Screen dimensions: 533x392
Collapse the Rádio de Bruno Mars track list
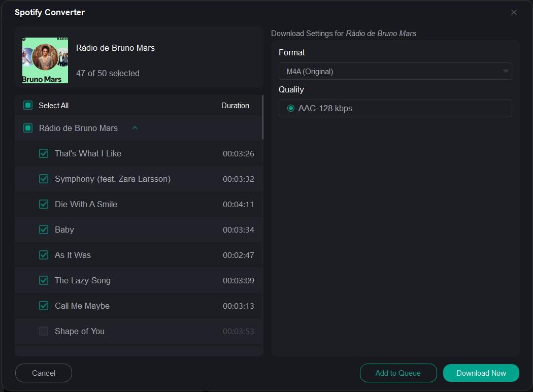135,128
